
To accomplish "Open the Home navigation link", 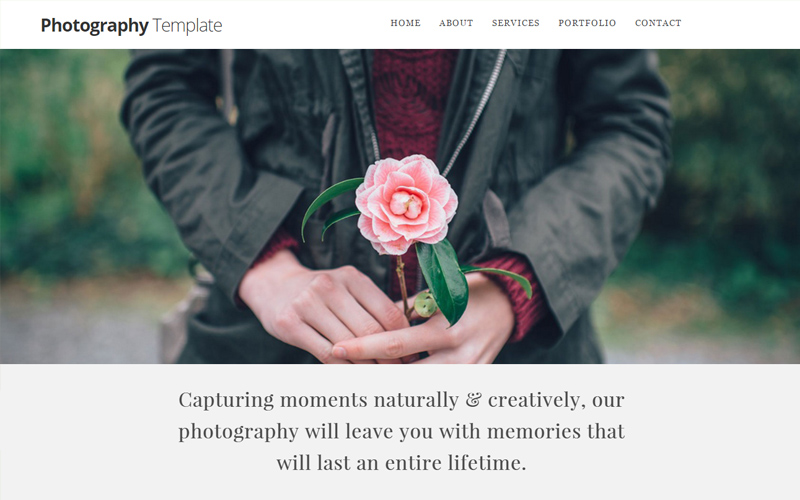I will tap(405, 23).
